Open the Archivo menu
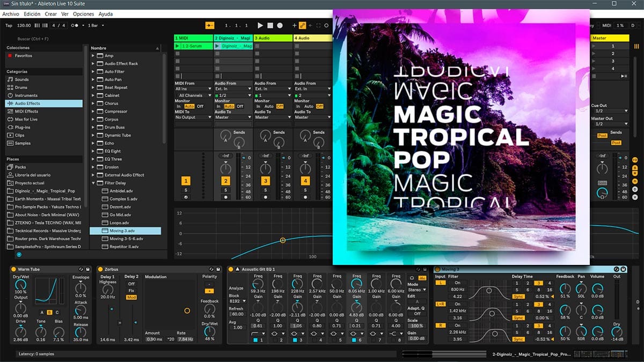644x362 pixels. pyautogui.click(x=11, y=14)
